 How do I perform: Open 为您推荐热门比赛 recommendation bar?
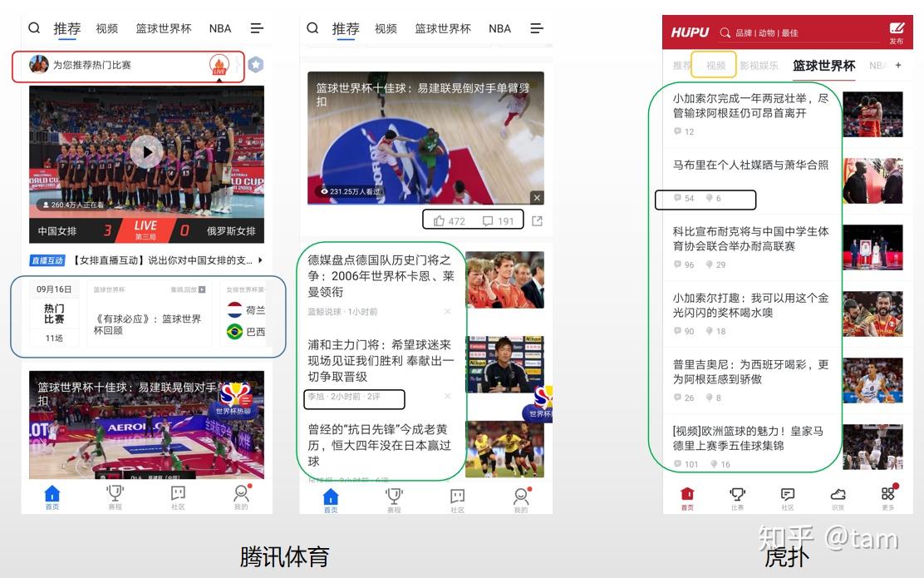[x=128, y=66]
